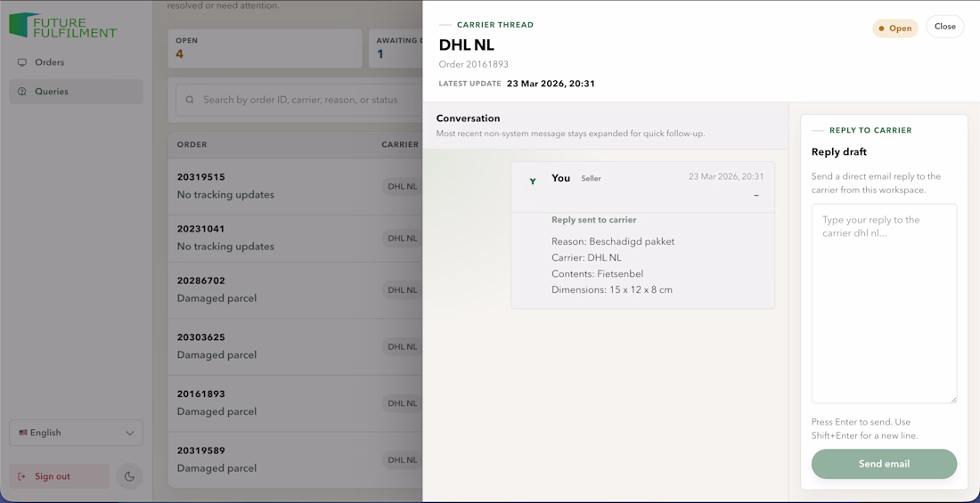Click the search by order ID field
Image resolution: width=980 pixels, height=503 pixels.
[298, 100]
